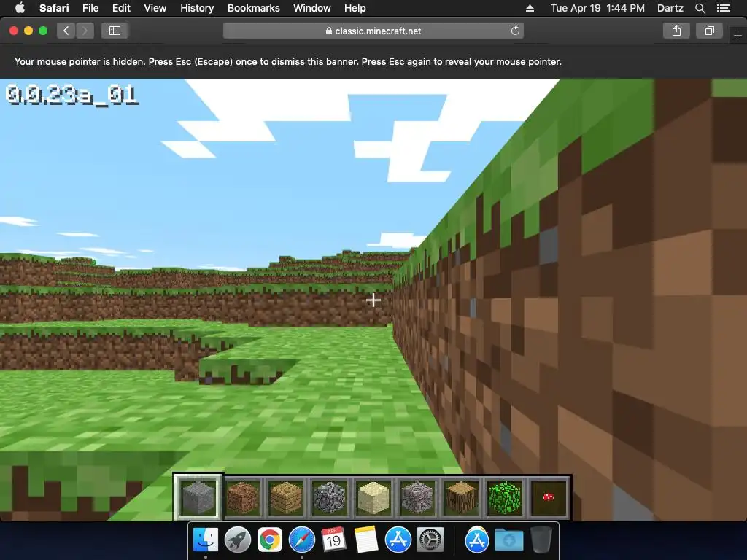The image size is (747, 560).
Task: Open the Edit menu
Action: point(121,8)
